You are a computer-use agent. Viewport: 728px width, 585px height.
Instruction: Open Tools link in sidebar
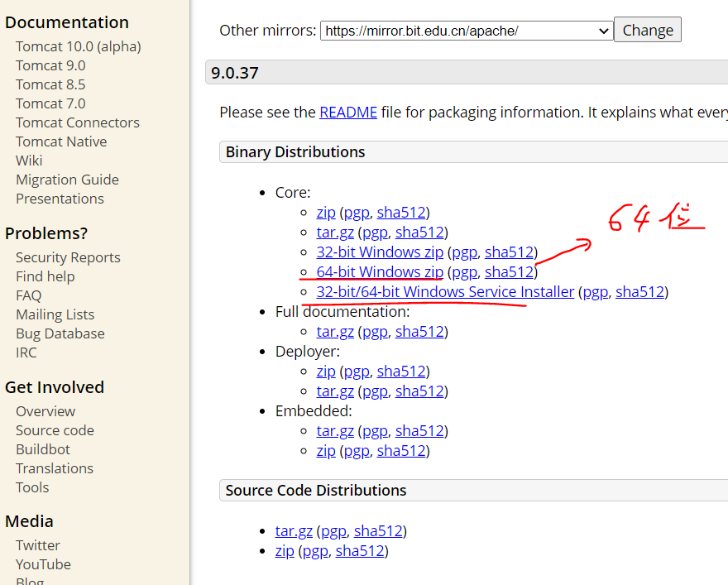pos(32,488)
